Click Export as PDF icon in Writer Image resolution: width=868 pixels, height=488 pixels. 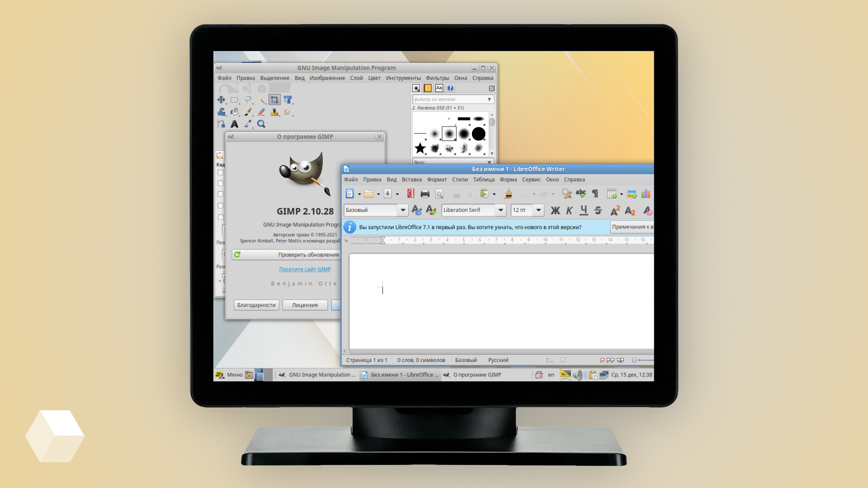(x=410, y=194)
